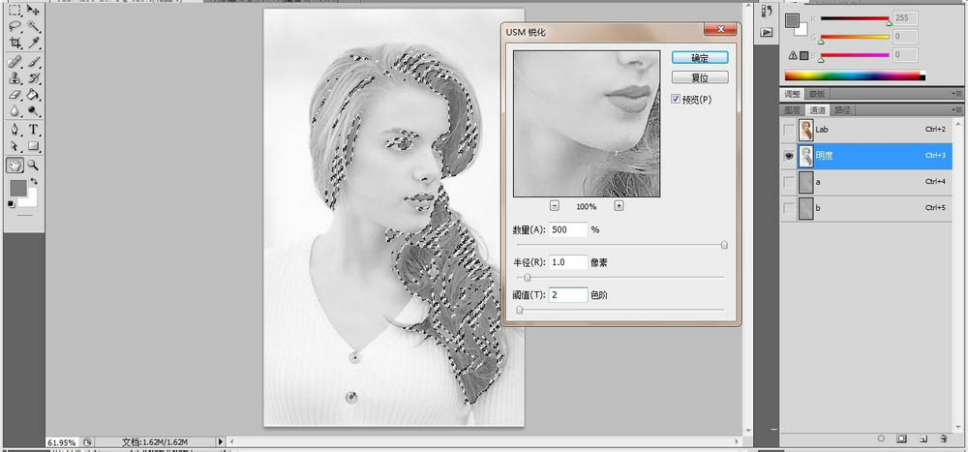Switch to the 图层 layers tab
This screenshot has width=968, height=452.
pos(792,110)
